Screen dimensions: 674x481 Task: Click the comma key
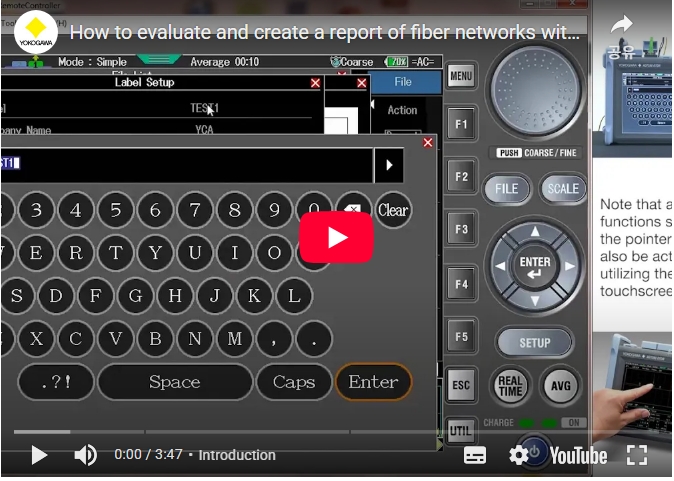pyautogui.click(x=274, y=339)
